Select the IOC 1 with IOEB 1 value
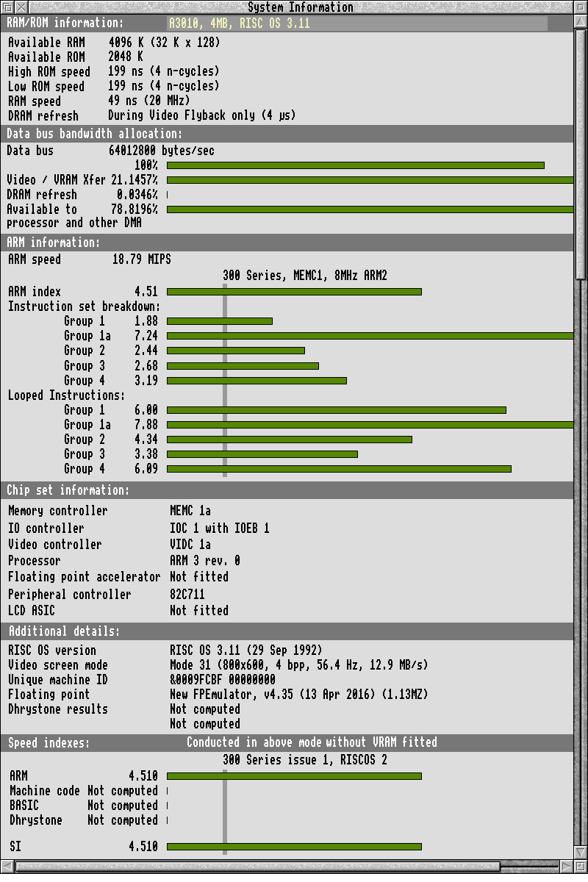This screenshot has height=882, width=588. pos(220,528)
